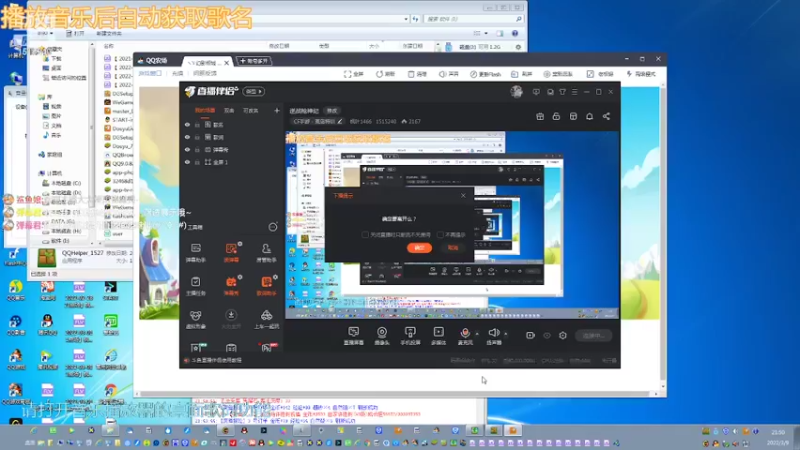Collapse the 工具箱 toolbox panel
Viewport: 800px width, 450px height.
273,227
